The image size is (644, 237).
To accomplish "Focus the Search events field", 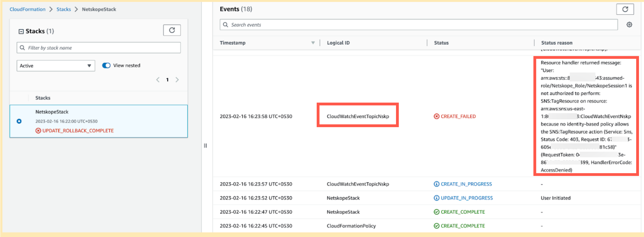I will (x=419, y=25).
